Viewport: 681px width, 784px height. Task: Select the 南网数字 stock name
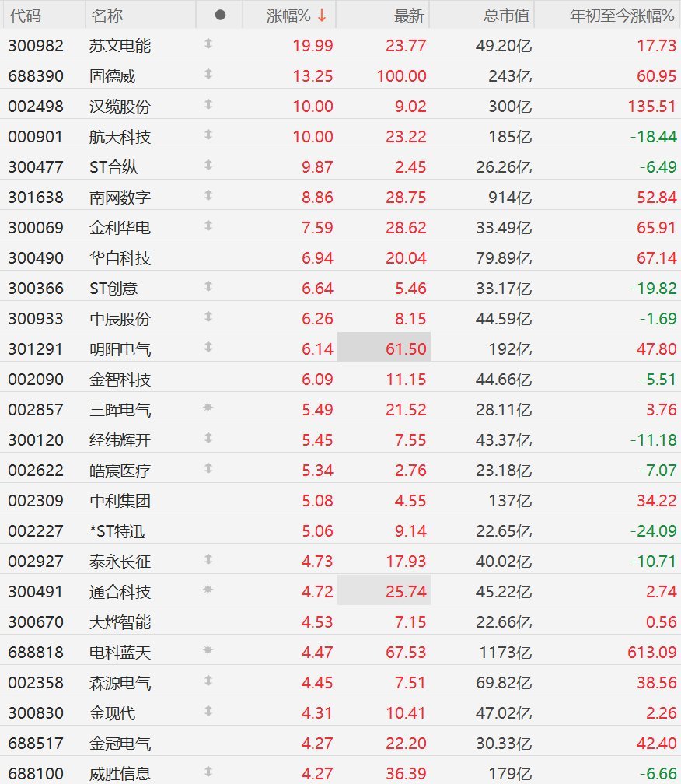[x=120, y=198]
